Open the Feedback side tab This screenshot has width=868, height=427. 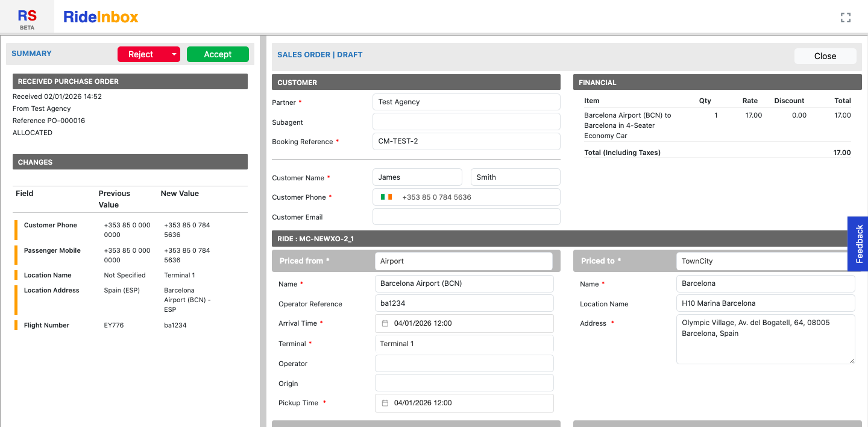tap(858, 244)
